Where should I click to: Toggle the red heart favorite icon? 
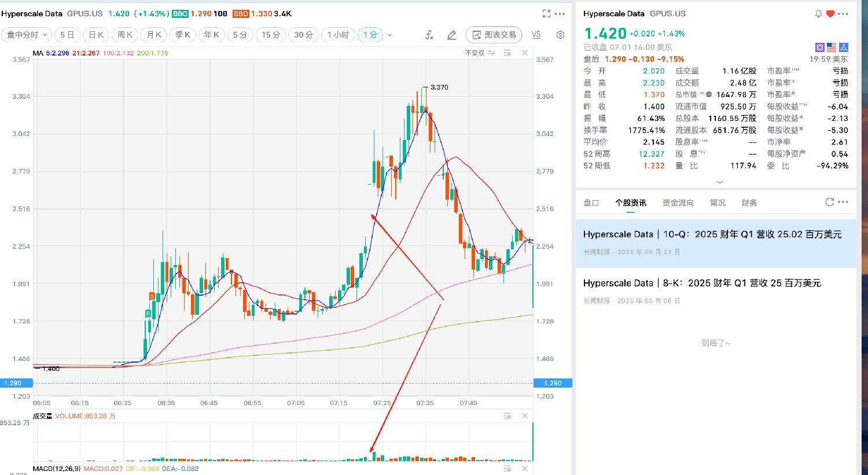pyautogui.click(x=830, y=13)
